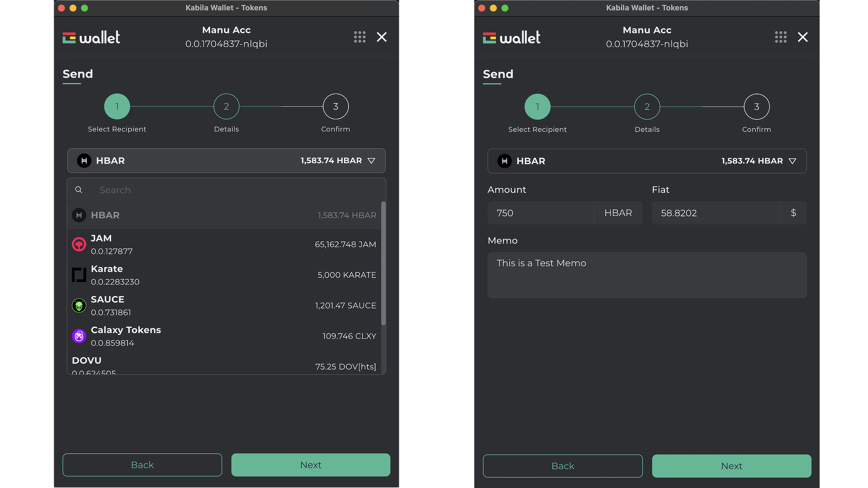
Task: Click the wallet logo in left window
Action: click(91, 37)
